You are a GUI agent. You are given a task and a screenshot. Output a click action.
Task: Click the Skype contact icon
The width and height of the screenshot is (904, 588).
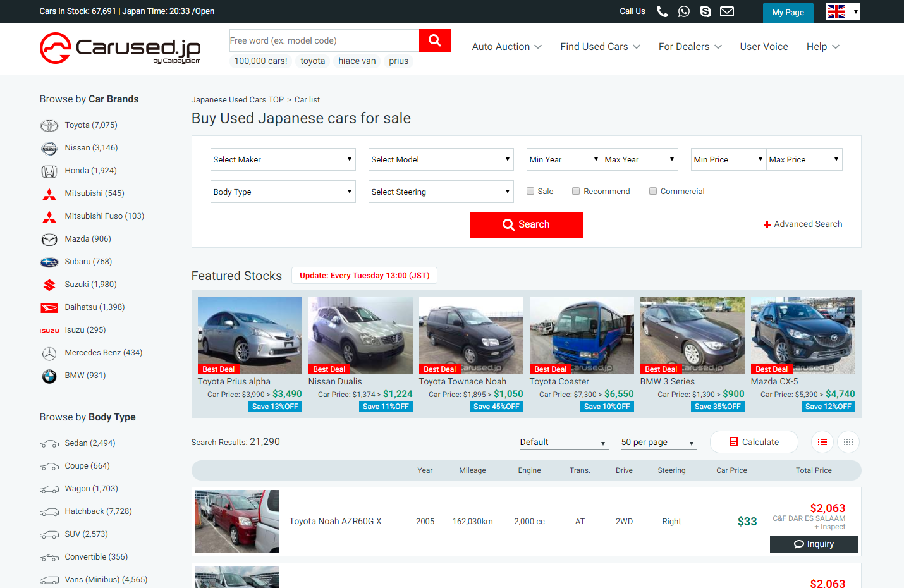pos(705,11)
